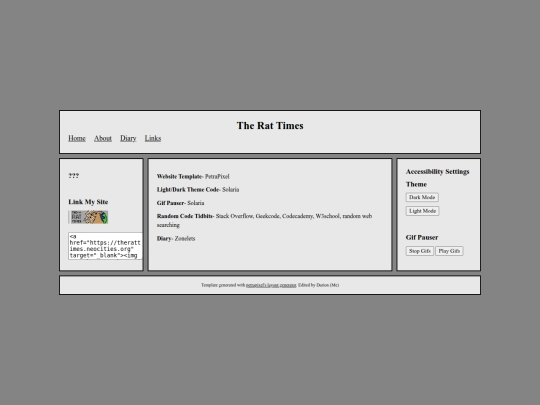Enable Dark Mode theme button

[422, 197]
